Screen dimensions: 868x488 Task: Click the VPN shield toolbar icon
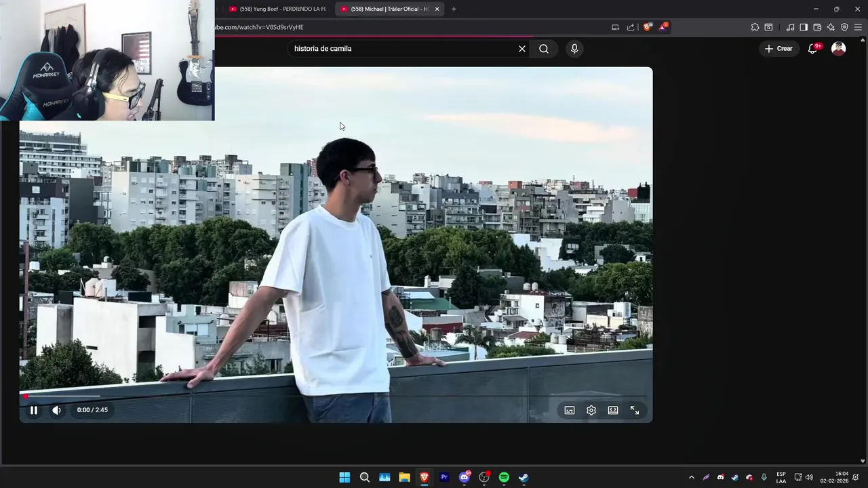844,27
